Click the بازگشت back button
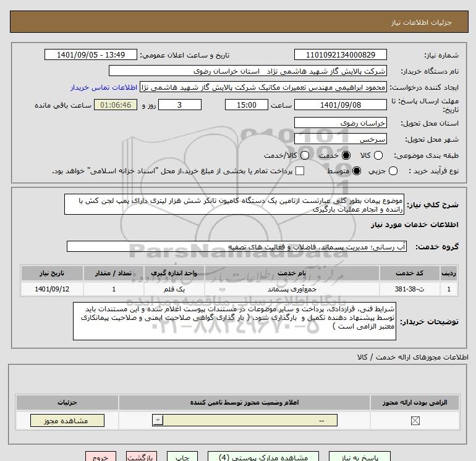 pos(142,457)
